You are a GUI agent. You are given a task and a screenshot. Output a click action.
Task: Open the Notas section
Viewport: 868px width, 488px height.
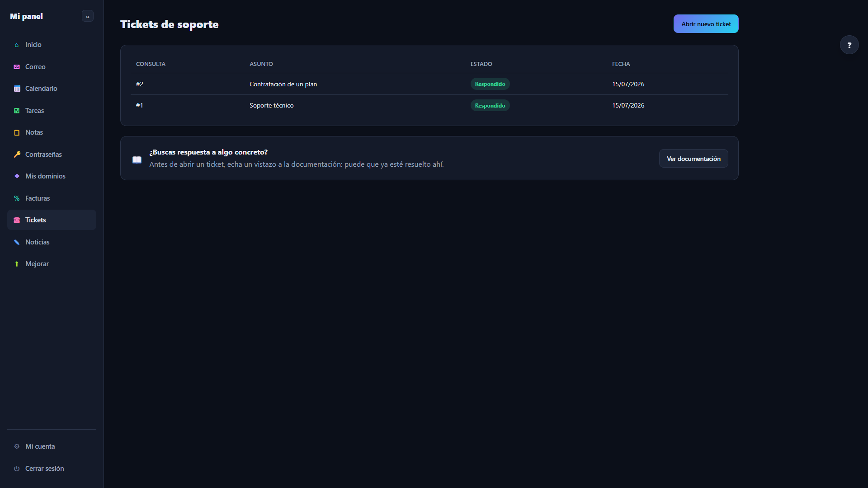click(x=52, y=132)
